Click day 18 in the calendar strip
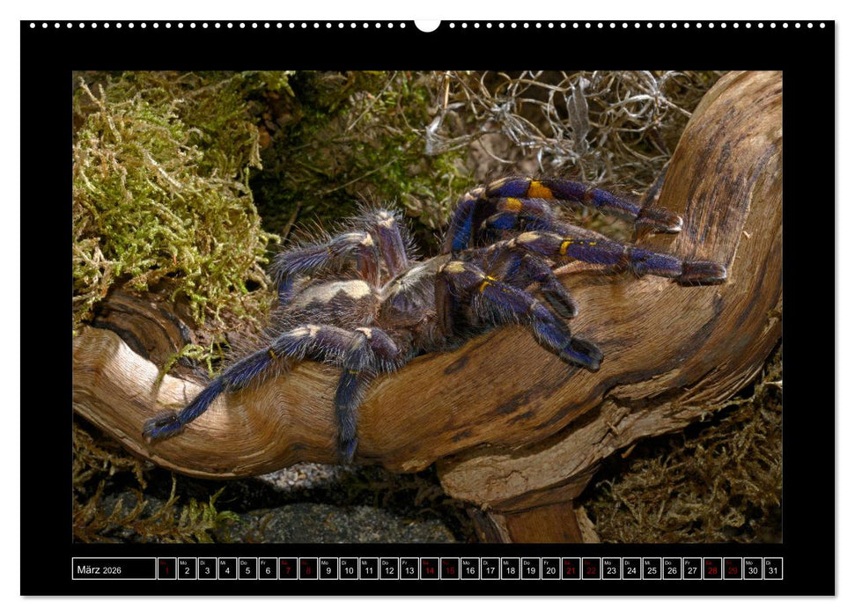 click(511, 569)
